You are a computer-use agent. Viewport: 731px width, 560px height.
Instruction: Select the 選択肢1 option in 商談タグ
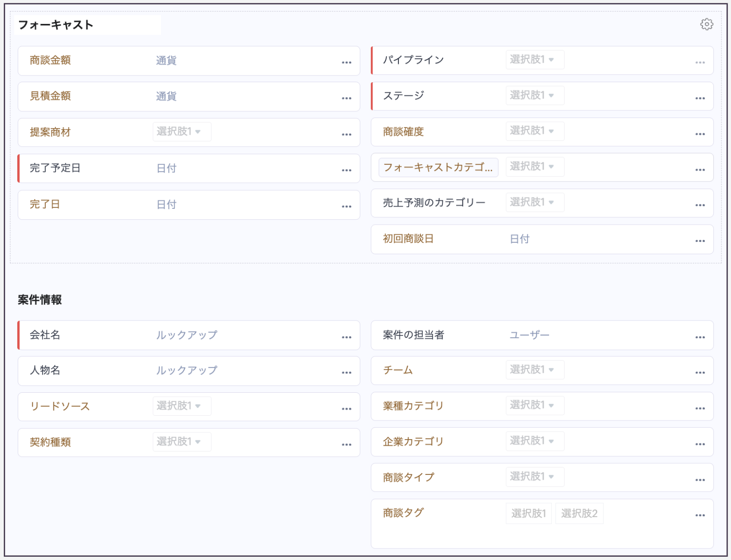point(528,514)
